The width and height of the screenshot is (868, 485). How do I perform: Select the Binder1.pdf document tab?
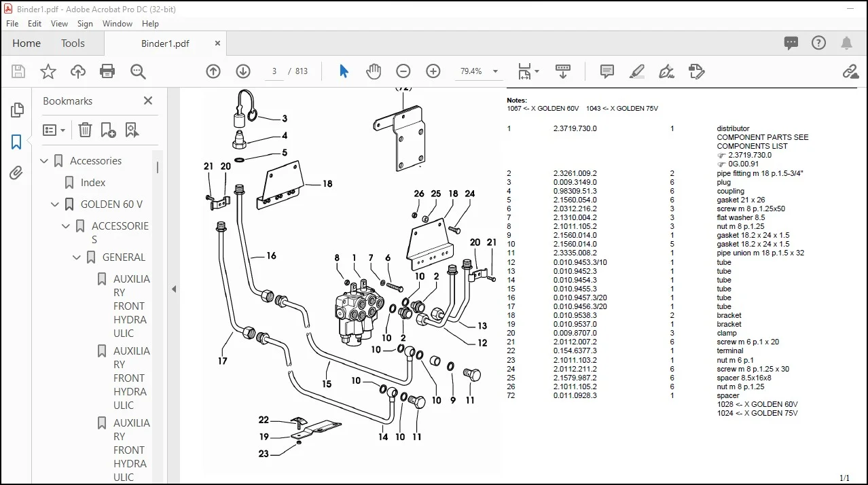(x=165, y=43)
